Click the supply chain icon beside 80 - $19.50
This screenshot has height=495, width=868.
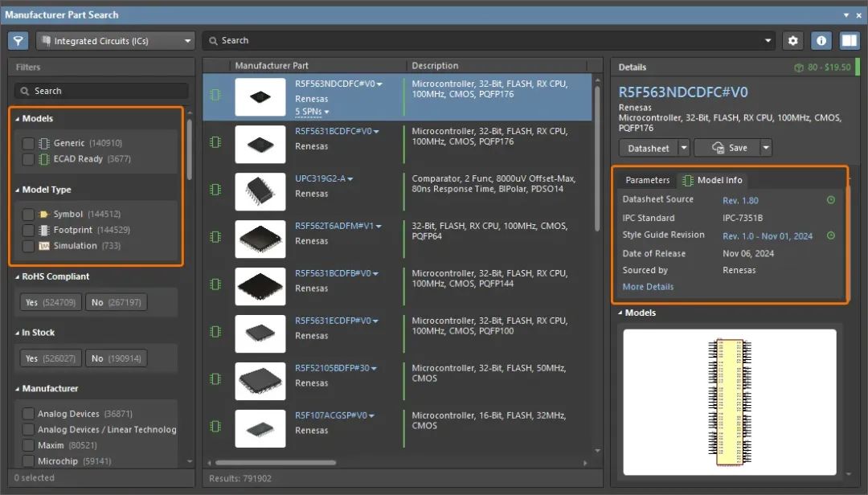[x=799, y=67]
